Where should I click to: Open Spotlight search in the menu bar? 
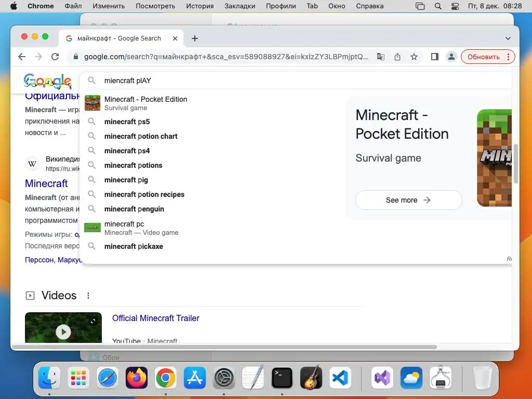pos(438,6)
